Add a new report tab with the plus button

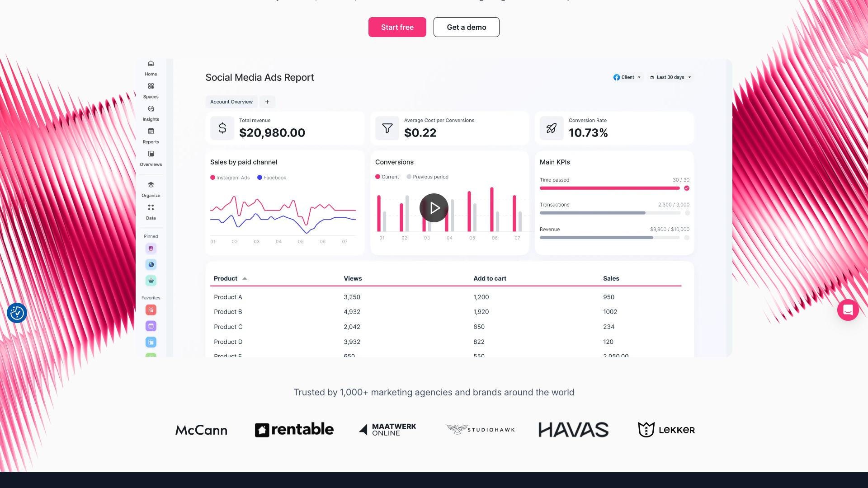267,102
